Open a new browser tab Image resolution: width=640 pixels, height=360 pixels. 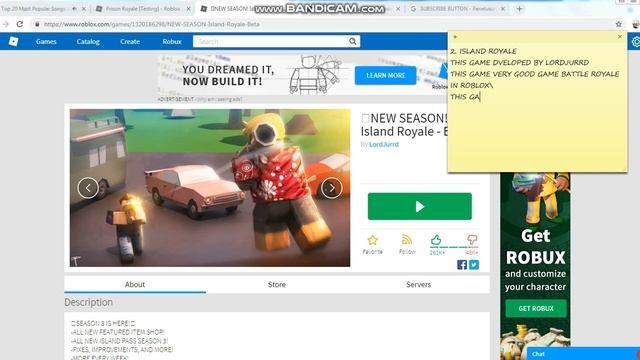519,9
